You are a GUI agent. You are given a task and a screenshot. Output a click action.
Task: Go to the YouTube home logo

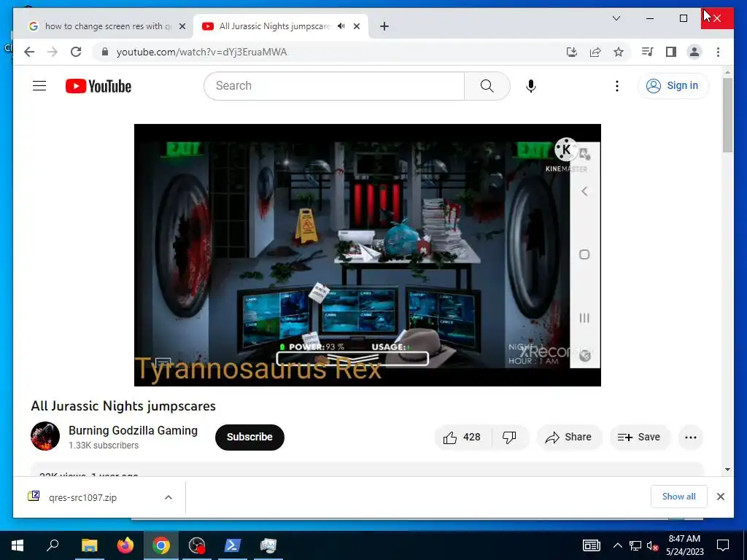click(98, 86)
